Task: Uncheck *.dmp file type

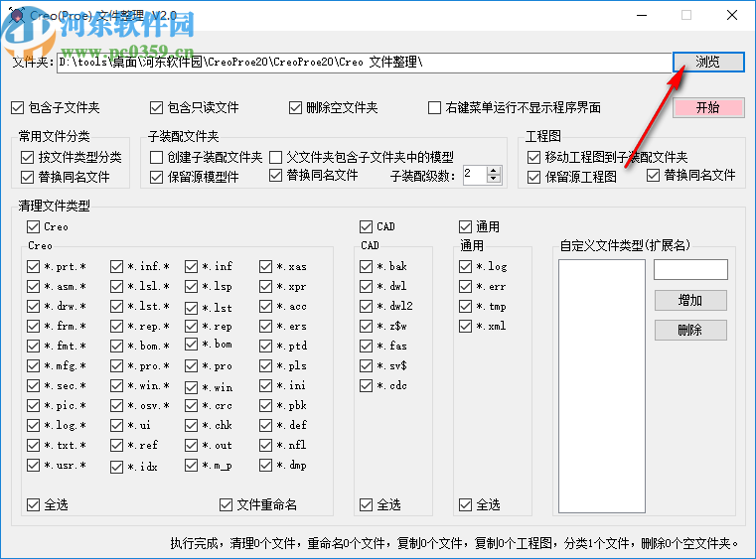Action: coord(265,465)
